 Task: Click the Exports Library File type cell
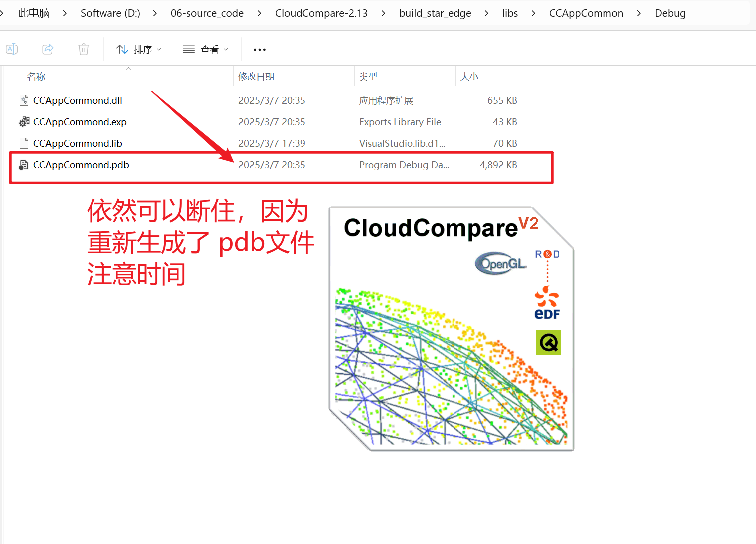[400, 122]
